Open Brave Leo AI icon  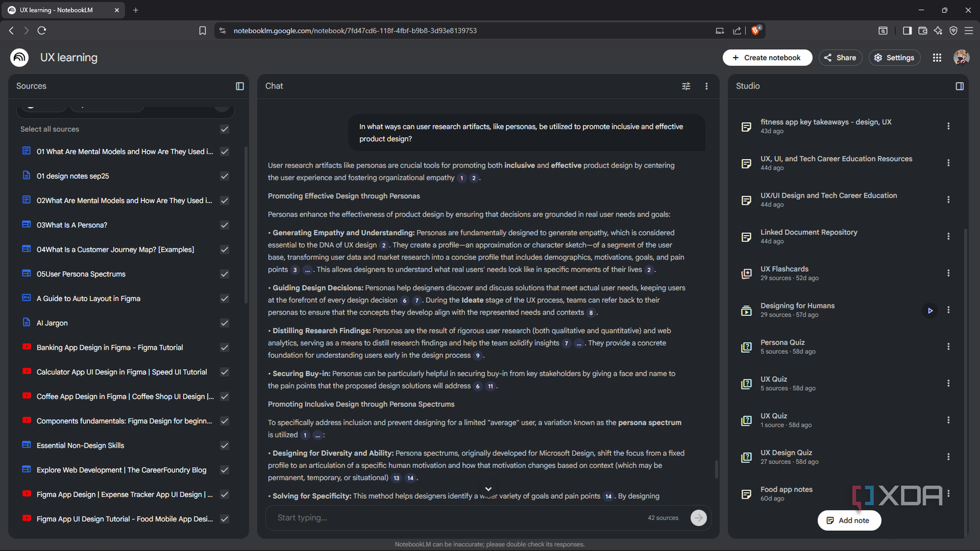pos(938,30)
